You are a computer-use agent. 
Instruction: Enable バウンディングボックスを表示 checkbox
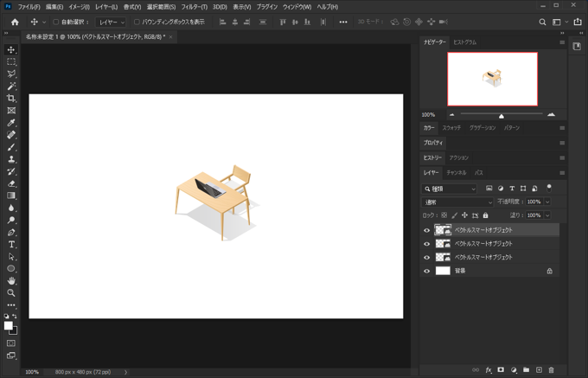pos(137,22)
